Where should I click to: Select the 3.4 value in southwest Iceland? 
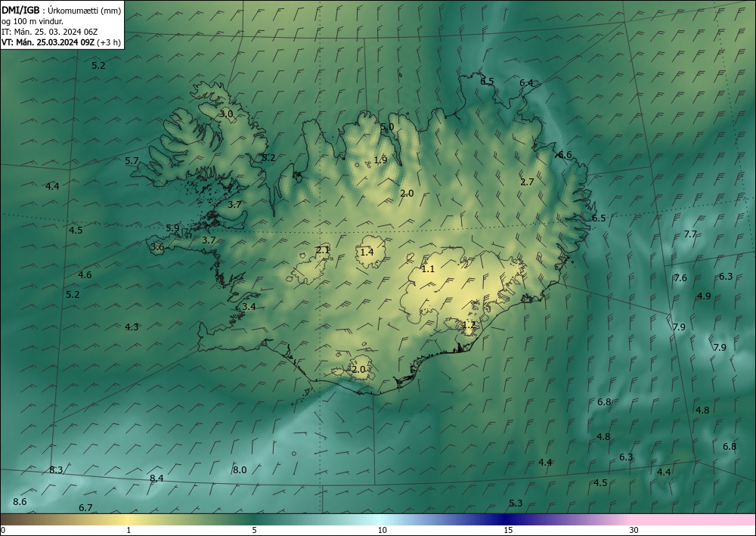pos(249,307)
